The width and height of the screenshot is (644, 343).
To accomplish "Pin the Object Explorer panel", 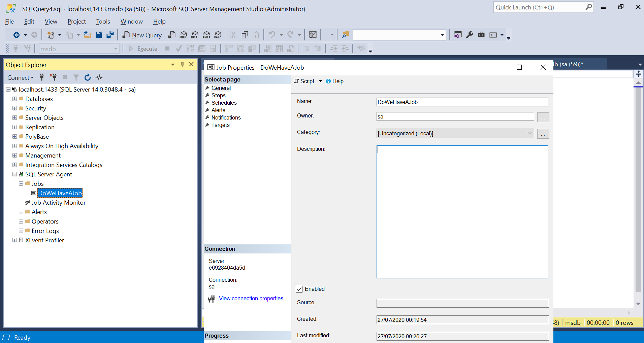I will tap(182, 64).
